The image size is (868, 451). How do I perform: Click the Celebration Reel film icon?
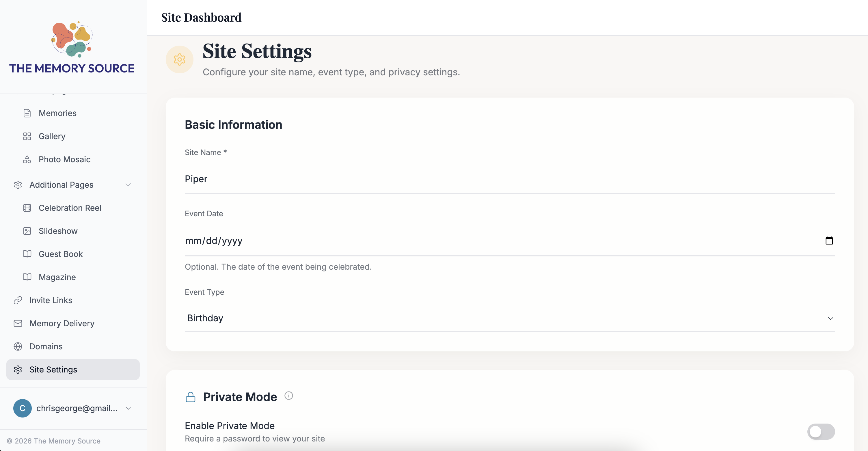(x=27, y=208)
